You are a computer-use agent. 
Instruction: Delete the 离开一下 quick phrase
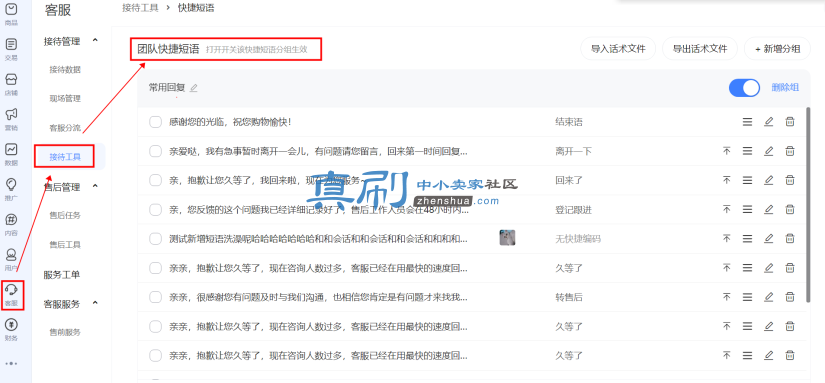click(789, 151)
